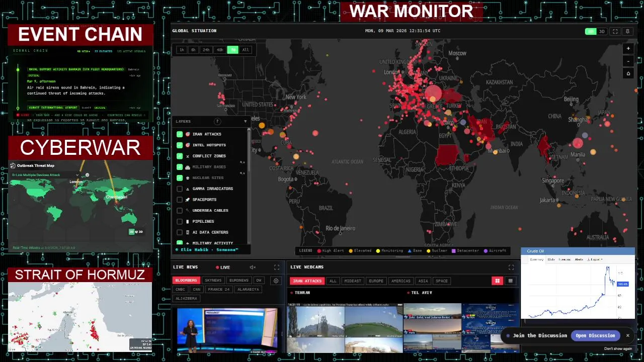
Task: Select the SkyNews channel
Action: pos(213,281)
